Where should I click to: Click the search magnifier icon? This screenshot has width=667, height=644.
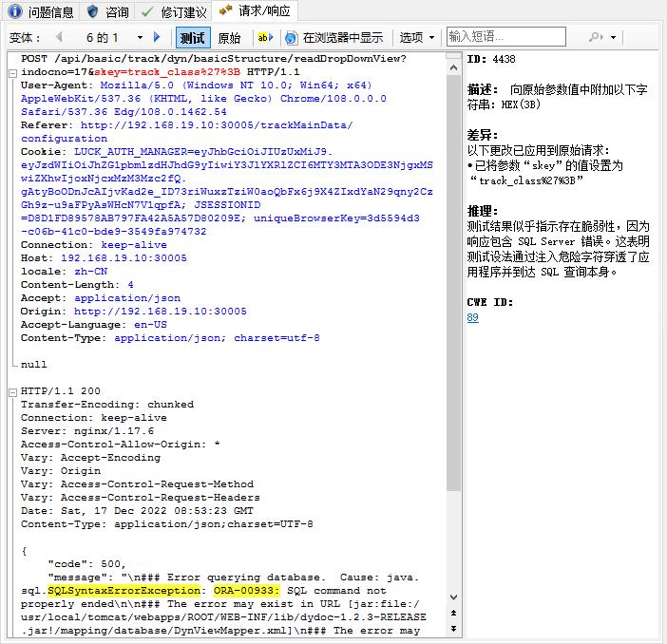(x=595, y=37)
